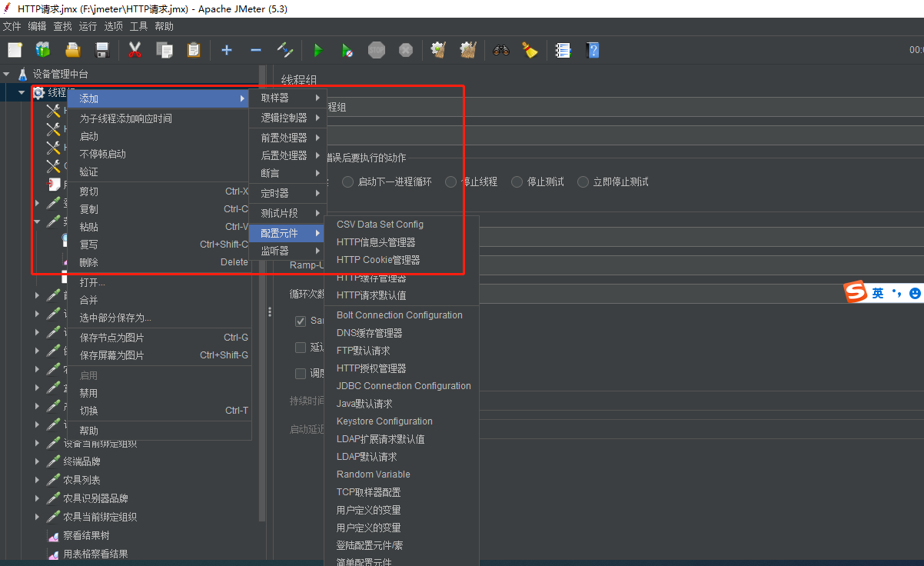Expand the 农具列表 tree node
Viewport: 924px width, 566px height.
pyautogui.click(x=37, y=480)
